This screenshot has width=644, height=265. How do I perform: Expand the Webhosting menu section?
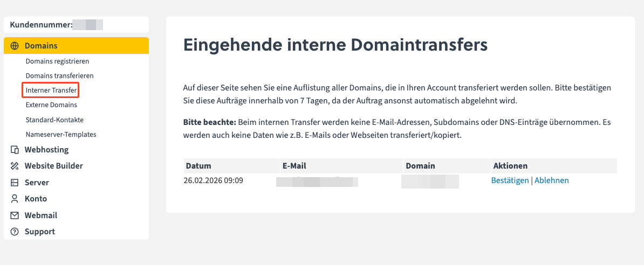pos(46,150)
